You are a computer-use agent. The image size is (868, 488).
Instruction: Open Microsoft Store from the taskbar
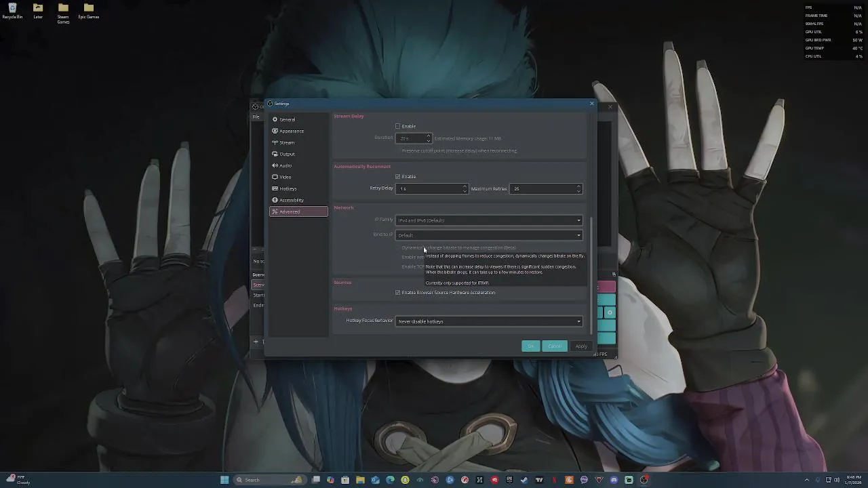(345, 480)
